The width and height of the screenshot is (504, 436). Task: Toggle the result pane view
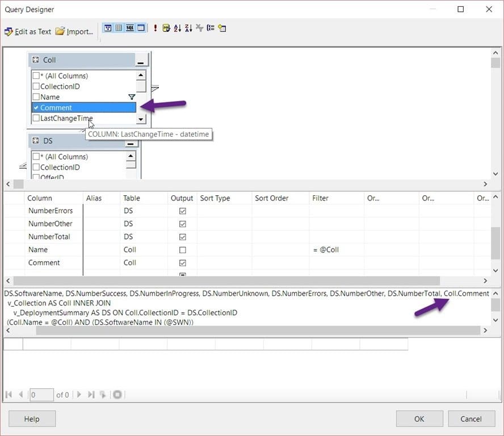141,28
